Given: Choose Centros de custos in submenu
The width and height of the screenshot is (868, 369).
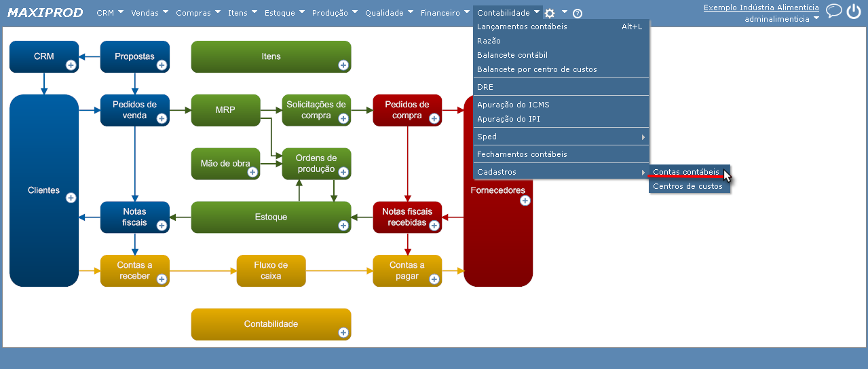Looking at the screenshot, I should click(x=690, y=186).
